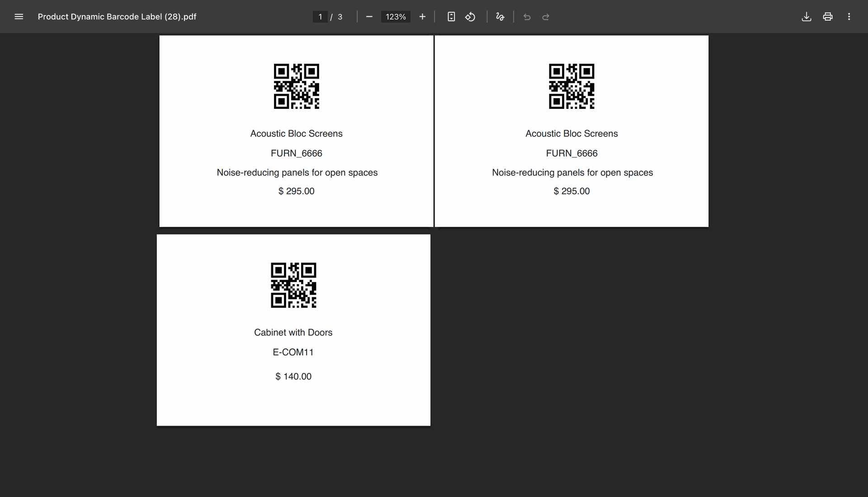The width and height of the screenshot is (868, 497).
Task: Download the PDF file
Action: (x=807, y=17)
